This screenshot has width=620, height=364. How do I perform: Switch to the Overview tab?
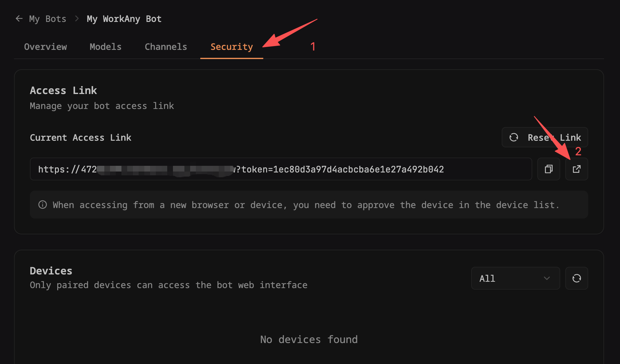45,47
